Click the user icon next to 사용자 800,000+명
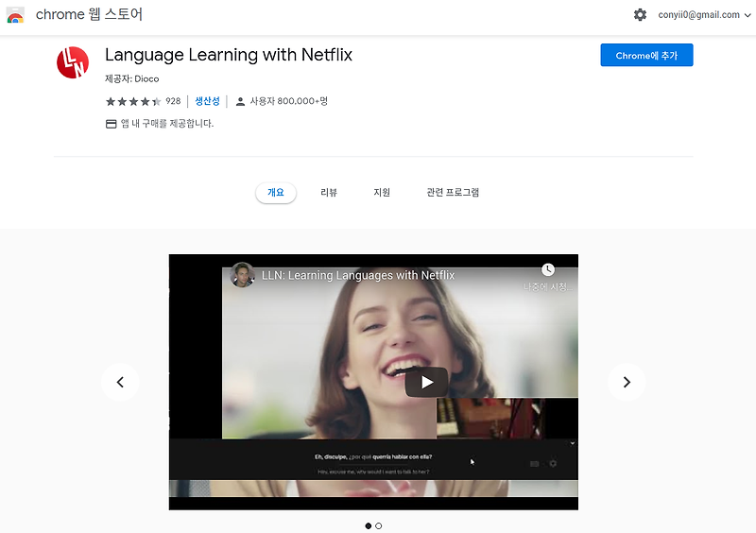 [240, 101]
